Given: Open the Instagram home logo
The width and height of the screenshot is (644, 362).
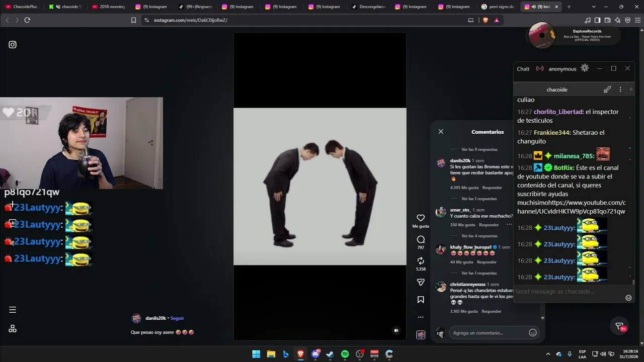Looking at the screenshot, I should point(13,45).
